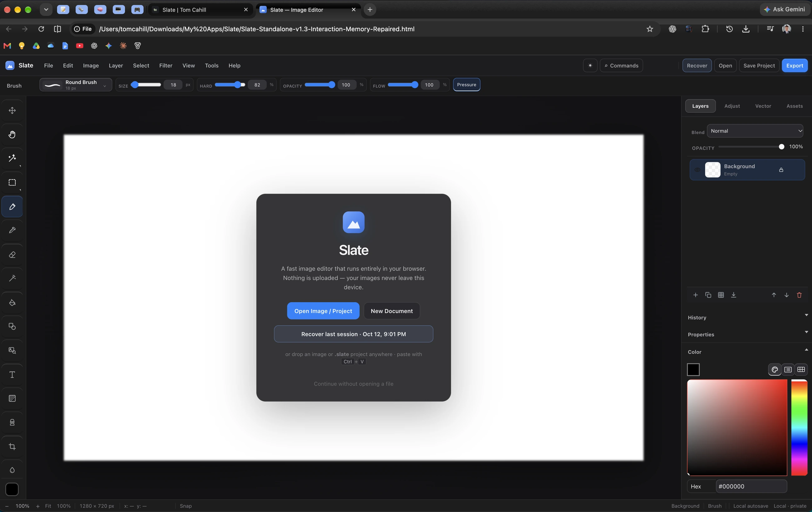Screen dimensions: 812x512
Task: Add a new layer with plus icon
Action: [x=695, y=295]
